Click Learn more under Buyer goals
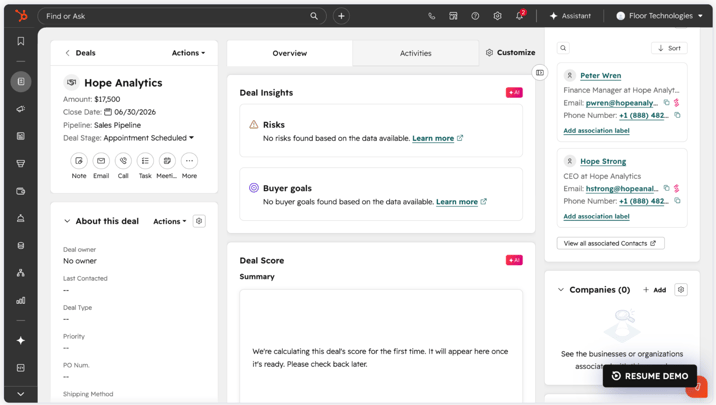Screen dimensions: 716x405 click(457, 202)
